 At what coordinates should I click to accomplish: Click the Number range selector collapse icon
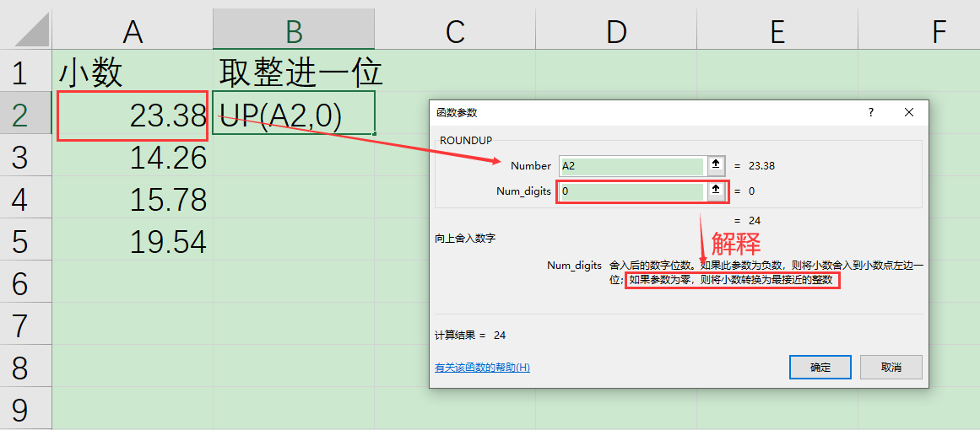[x=717, y=166]
